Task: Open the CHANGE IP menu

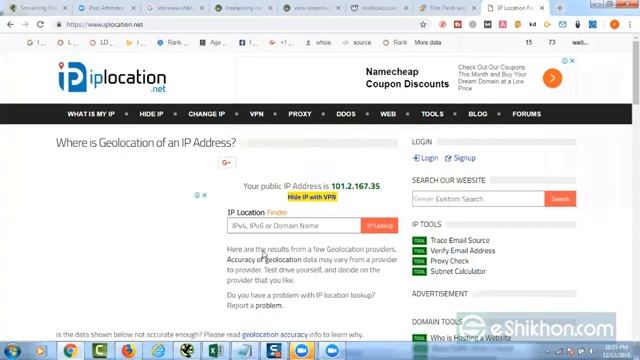Action: [207, 114]
